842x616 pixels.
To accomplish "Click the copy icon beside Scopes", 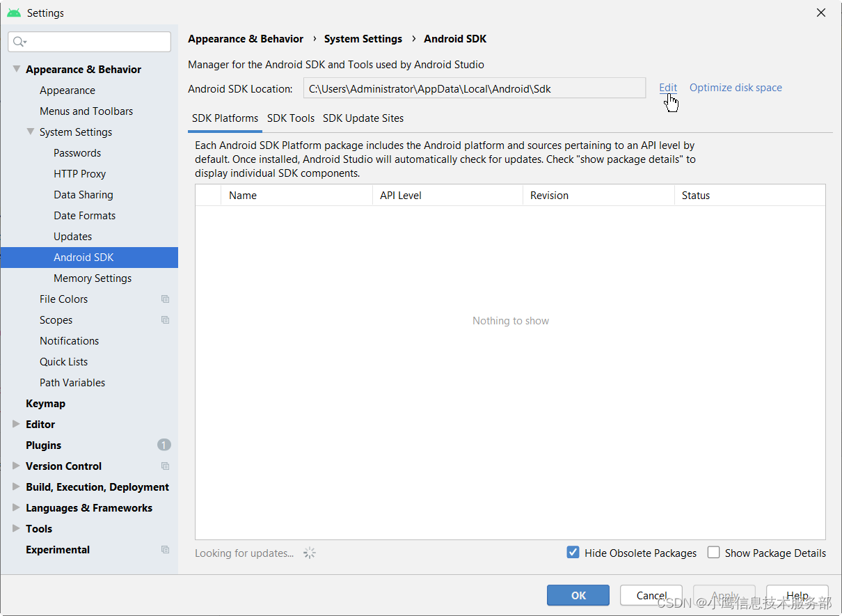I will tap(165, 320).
